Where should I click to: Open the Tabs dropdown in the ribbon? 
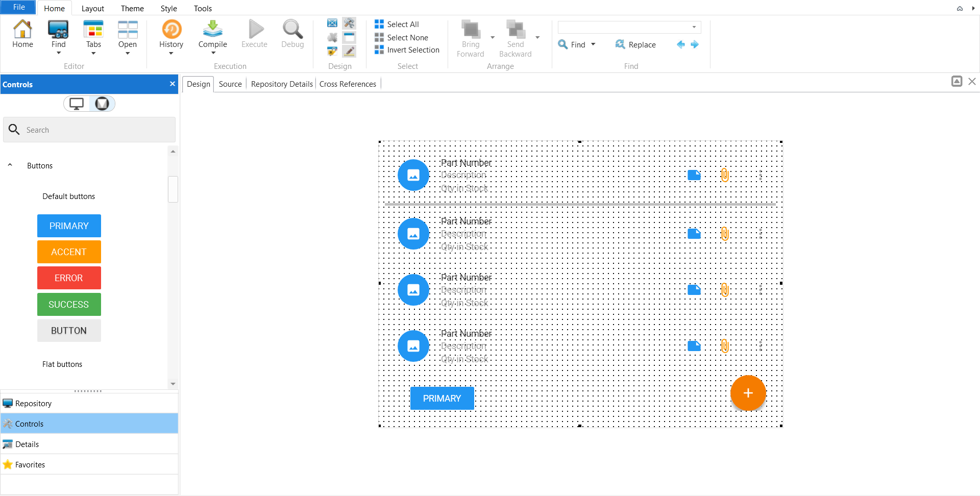pos(93,53)
